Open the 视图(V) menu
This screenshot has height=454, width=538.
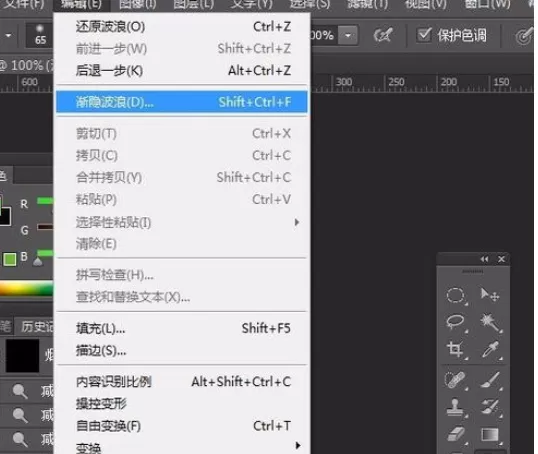click(x=426, y=4)
